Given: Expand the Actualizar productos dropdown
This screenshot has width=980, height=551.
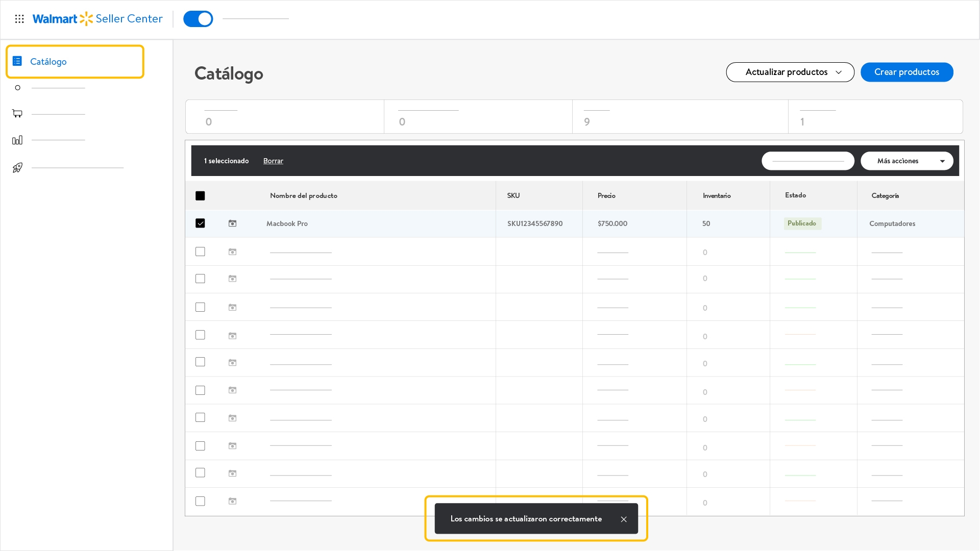Looking at the screenshot, I should tap(790, 72).
